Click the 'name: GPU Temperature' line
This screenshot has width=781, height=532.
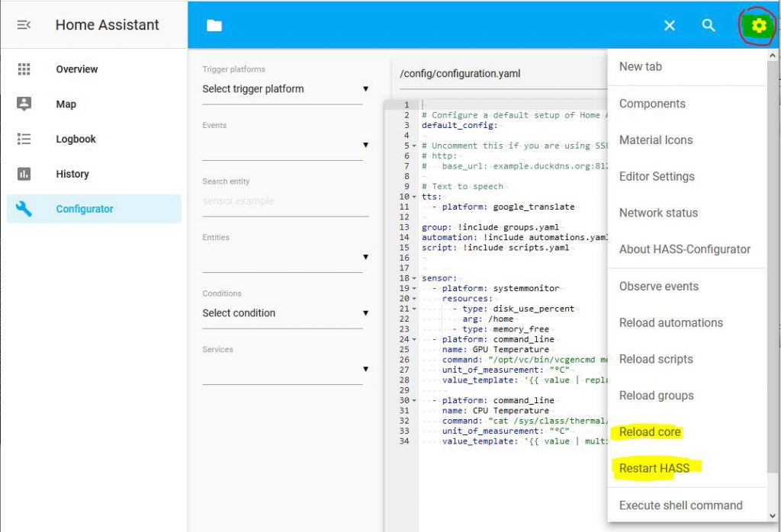(x=496, y=349)
